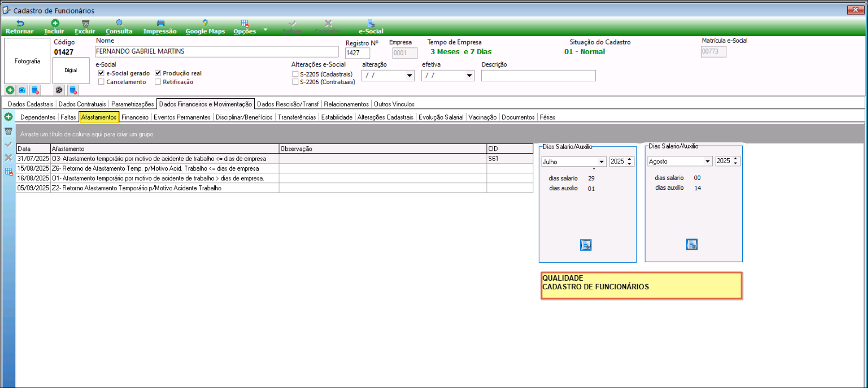
Task: Open e-Social from the toolbar
Action: [x=371, y=27]
